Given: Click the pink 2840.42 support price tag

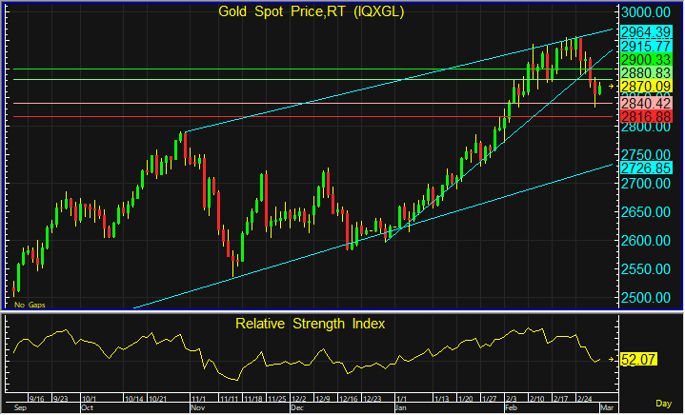Looking at the screenshot, I should point(646,104).
